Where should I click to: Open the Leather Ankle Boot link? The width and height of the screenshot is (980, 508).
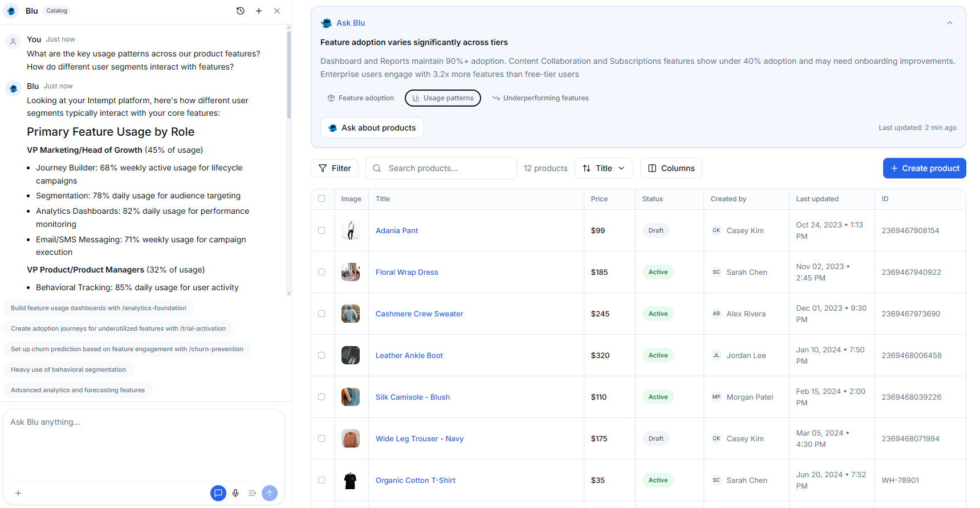[x=409, y=355]
